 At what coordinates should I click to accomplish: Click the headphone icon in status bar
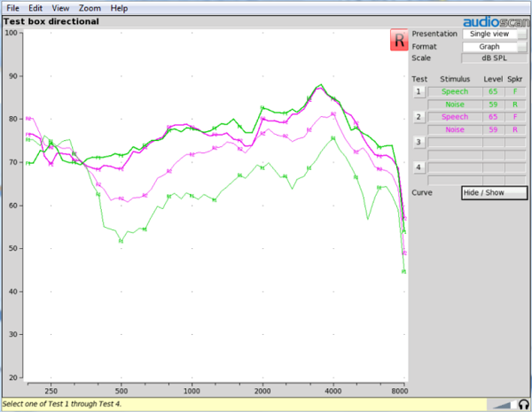pos(524,405)
